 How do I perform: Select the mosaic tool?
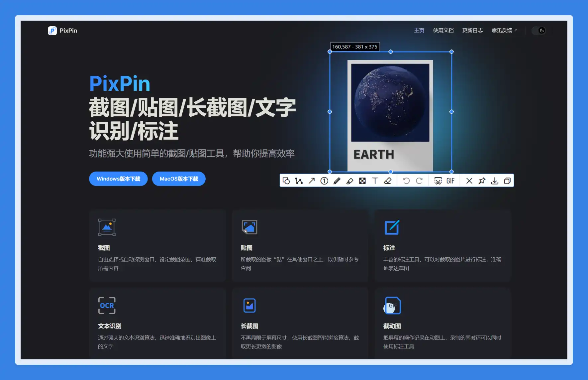coord(362,181)
